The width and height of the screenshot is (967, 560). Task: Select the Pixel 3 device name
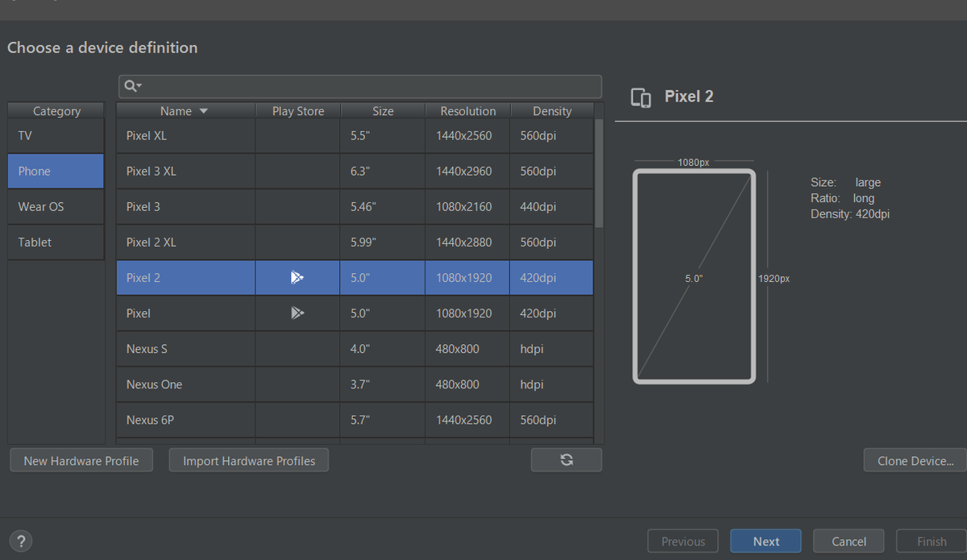click(143, 206)
